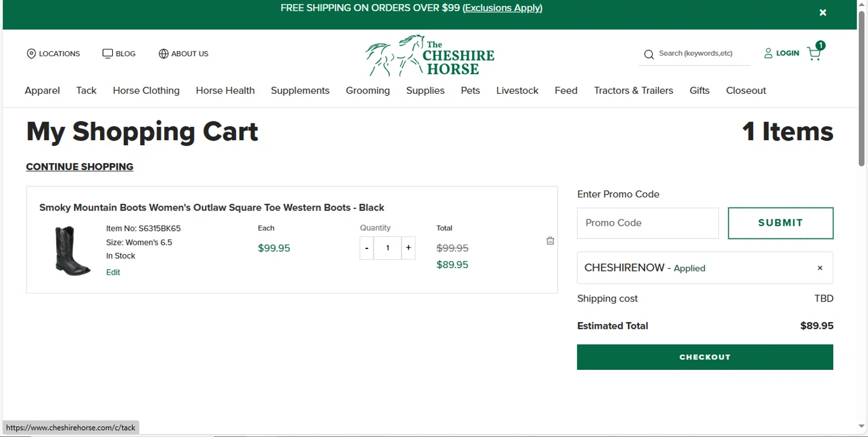868x437 pixels.
Task: Open the Pets menu
Action: (x=470, y=90)
